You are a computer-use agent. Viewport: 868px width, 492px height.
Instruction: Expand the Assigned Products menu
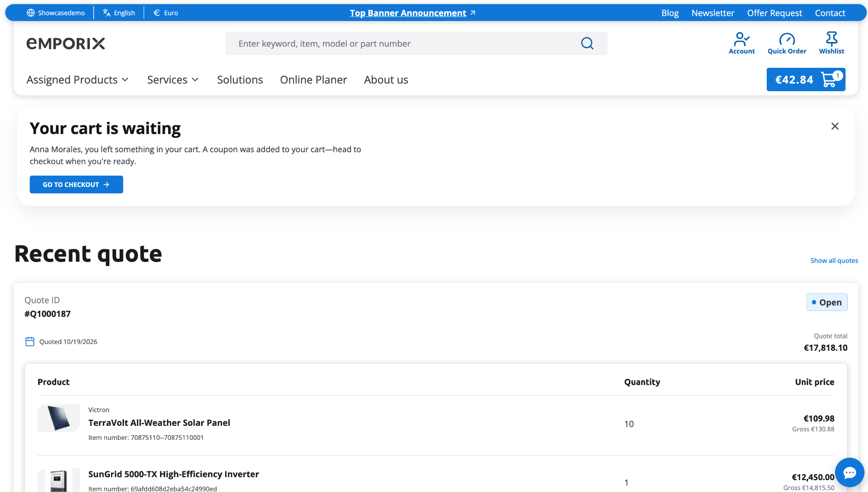(78, 80)
